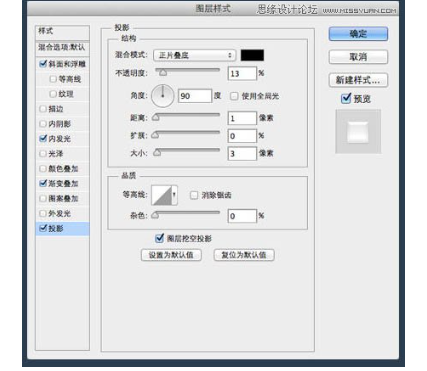Enable 消除锯齿 anti-alias checkbox
Viewport: 427px width, 371px height.
(x=194, y=195)
